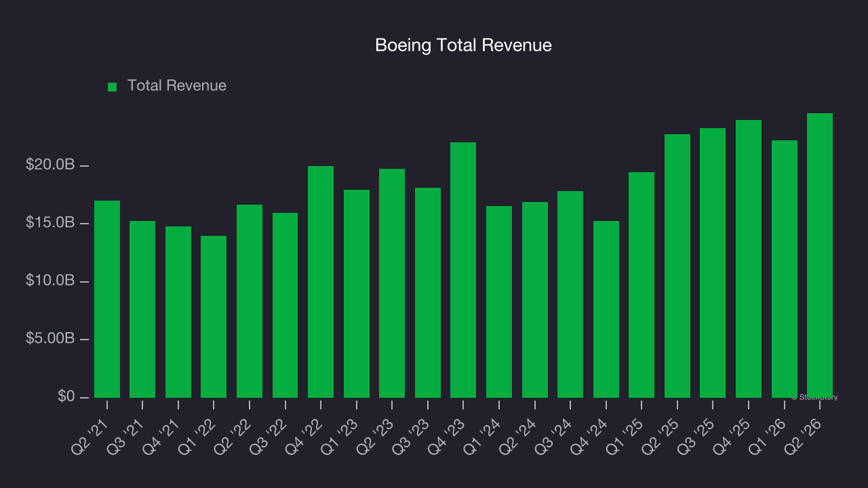
Task: Select the Q2 '21 revenue bar
Action: (x=107, y=299)
